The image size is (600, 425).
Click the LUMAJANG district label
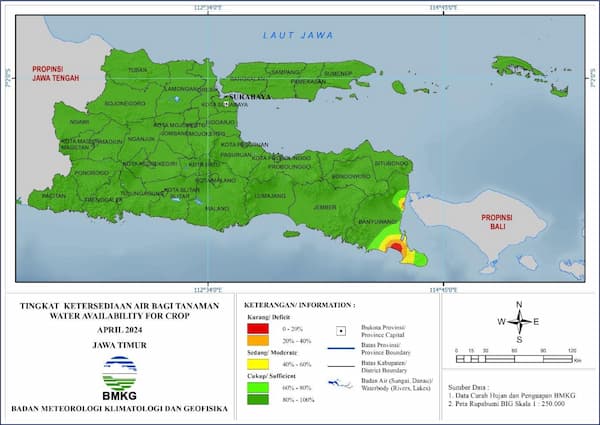pyautogui.click(x=271, y=196)
